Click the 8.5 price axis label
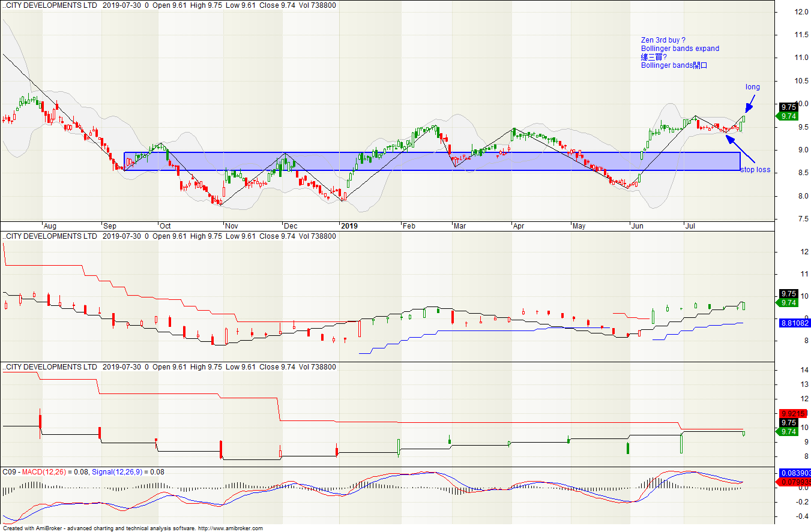Viewport: 811px width, 532px height. 803,173
